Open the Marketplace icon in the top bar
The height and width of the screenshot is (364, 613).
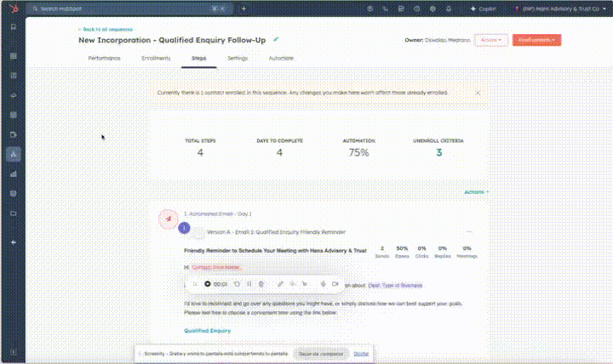[401, 9]
